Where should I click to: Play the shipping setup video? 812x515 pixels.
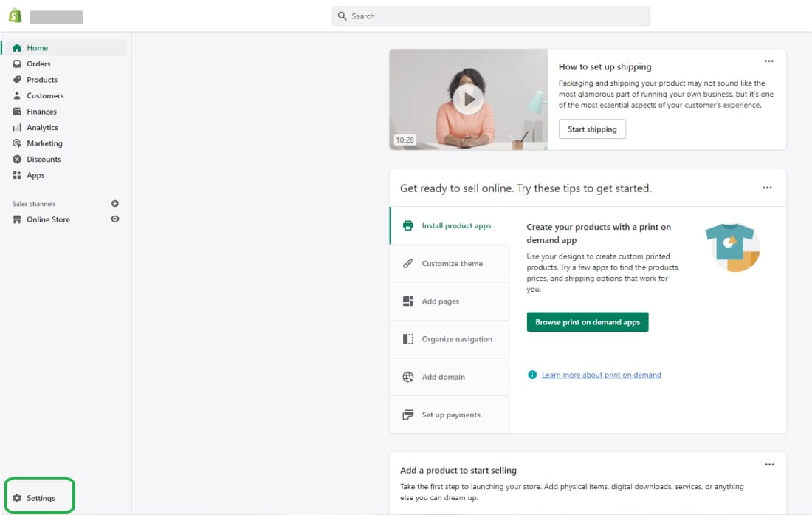[468, 97]
